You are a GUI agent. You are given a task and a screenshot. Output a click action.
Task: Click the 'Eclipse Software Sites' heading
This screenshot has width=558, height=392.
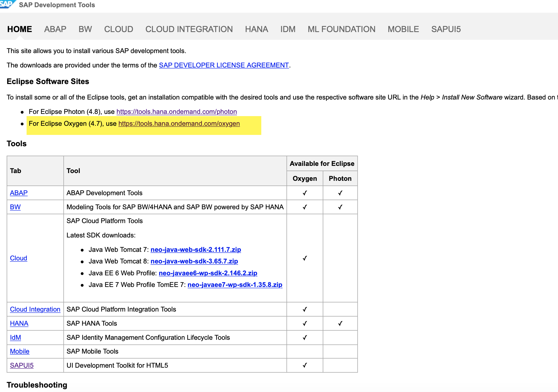[48, 82]
